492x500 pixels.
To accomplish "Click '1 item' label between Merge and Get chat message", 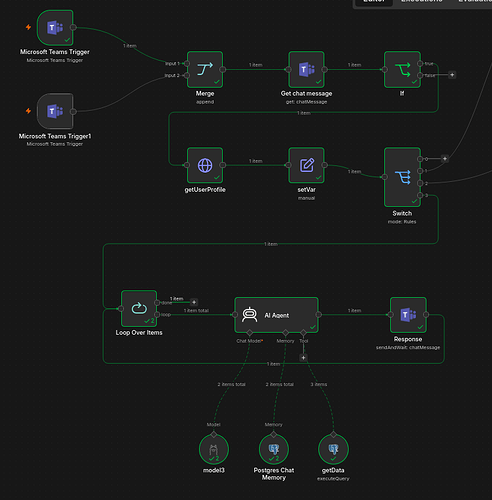I will [256, 65].
